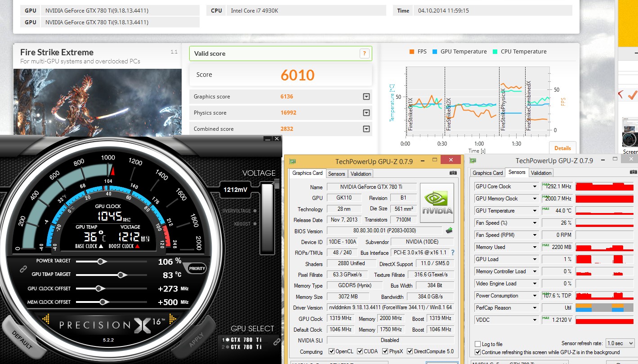This screenshot has height=364, width=638.
Task: Open Validation tab in left GPU-Z window
Action: click(361, 174)
